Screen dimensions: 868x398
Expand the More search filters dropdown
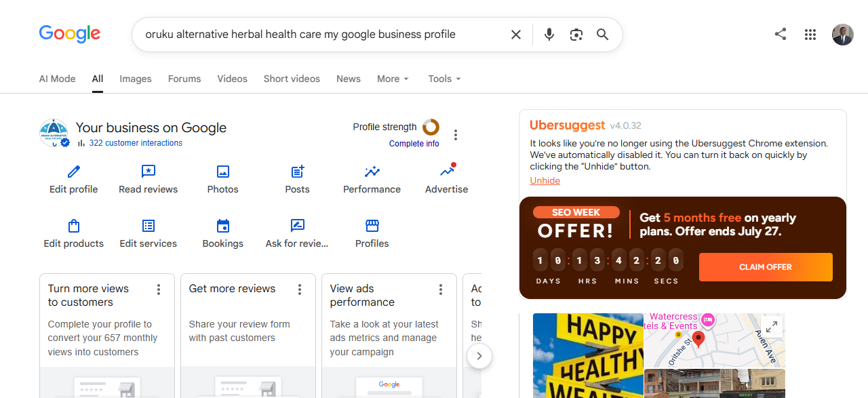coord(393,79)
